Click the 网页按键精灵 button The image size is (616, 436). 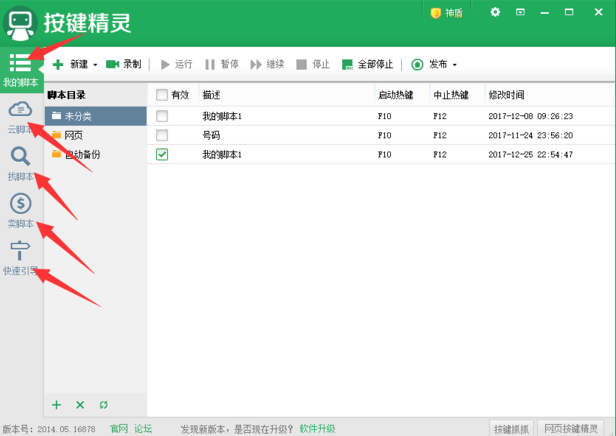[x=570, y=429]
